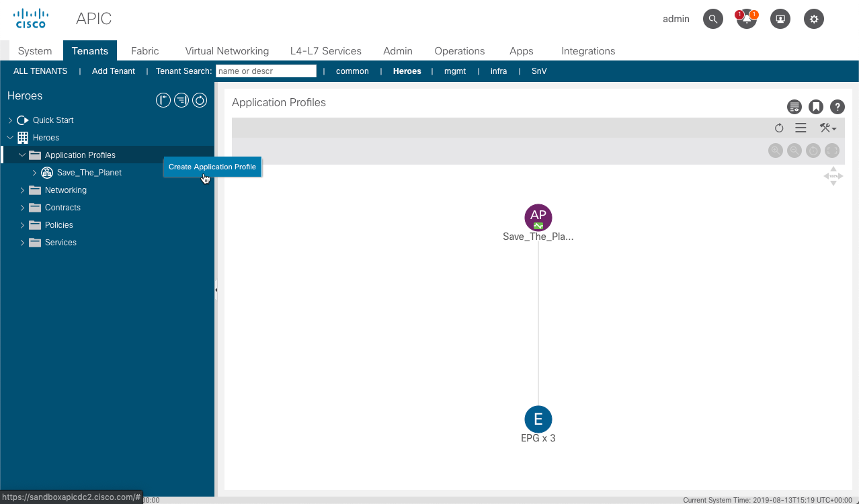Collapse the tenant navigation sidebar
The image size is (859, 504).
(x=216, y=289)
